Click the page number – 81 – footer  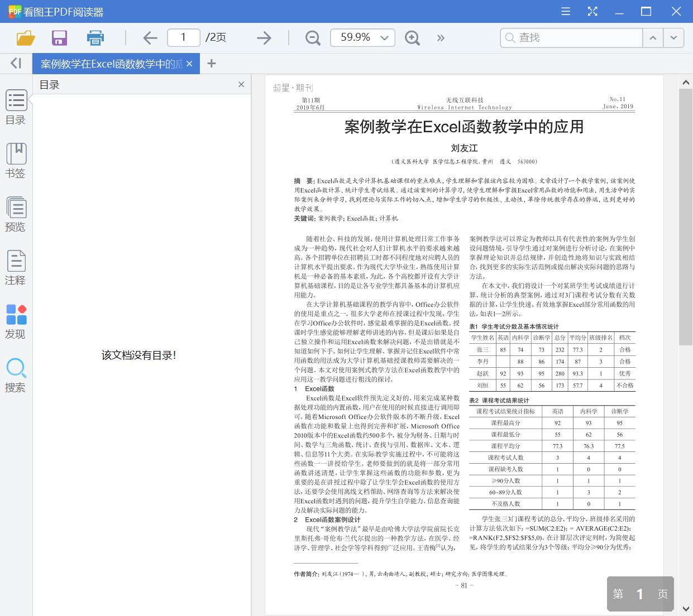point(464,585)
